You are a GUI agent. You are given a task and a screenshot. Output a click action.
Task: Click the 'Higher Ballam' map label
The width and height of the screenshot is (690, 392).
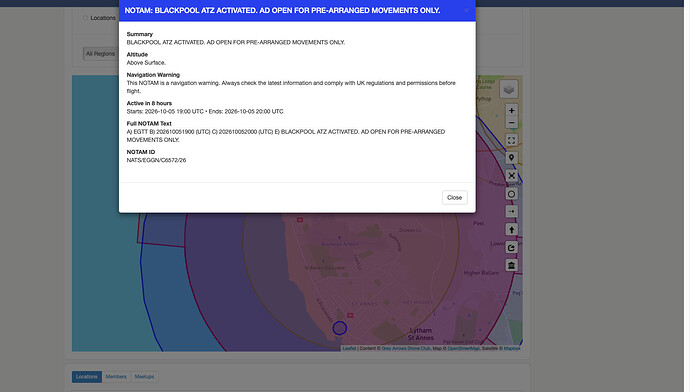[x=481, y=273]
